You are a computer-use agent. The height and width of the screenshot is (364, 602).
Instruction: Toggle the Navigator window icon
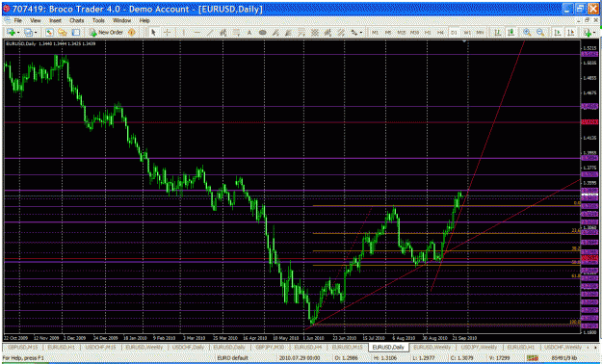[63, 33]
